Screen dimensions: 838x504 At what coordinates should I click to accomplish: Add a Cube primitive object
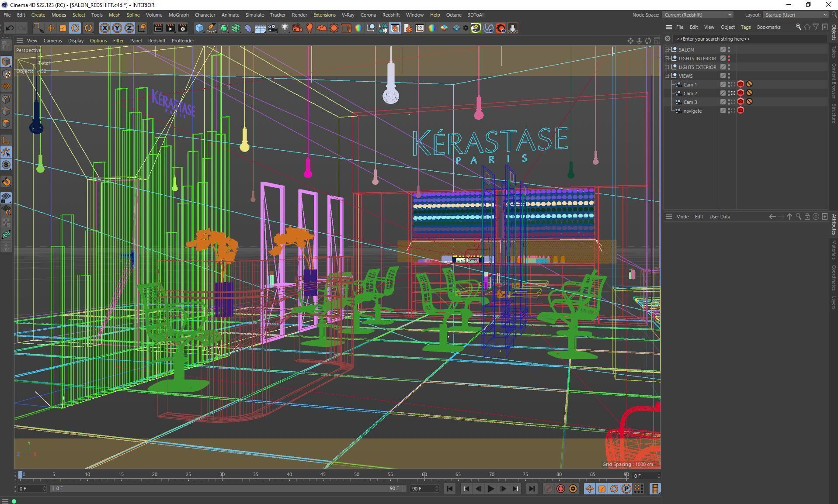point(199,28)
